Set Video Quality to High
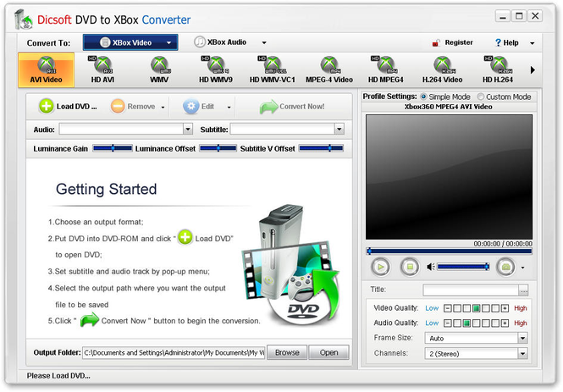 [521, 308]
